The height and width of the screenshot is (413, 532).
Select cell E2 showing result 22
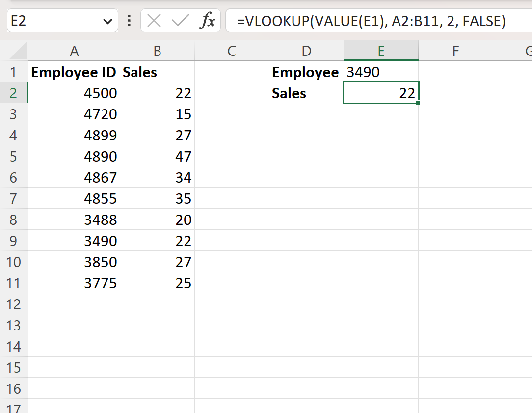[x=381, y=92]
